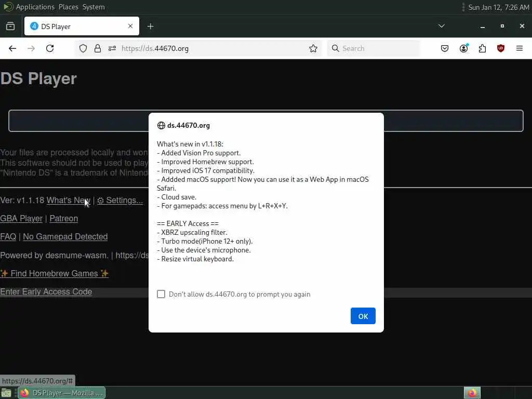Click the show desktop icon in bottom panel
The image size is (532, 399).
coord(6,393)
